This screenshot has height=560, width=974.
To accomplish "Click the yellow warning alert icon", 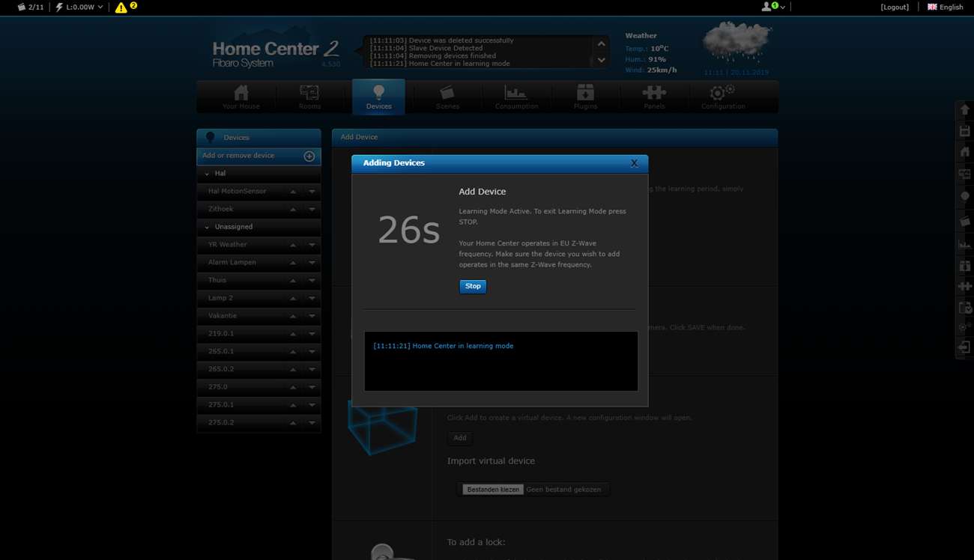I will coord(121,7).
